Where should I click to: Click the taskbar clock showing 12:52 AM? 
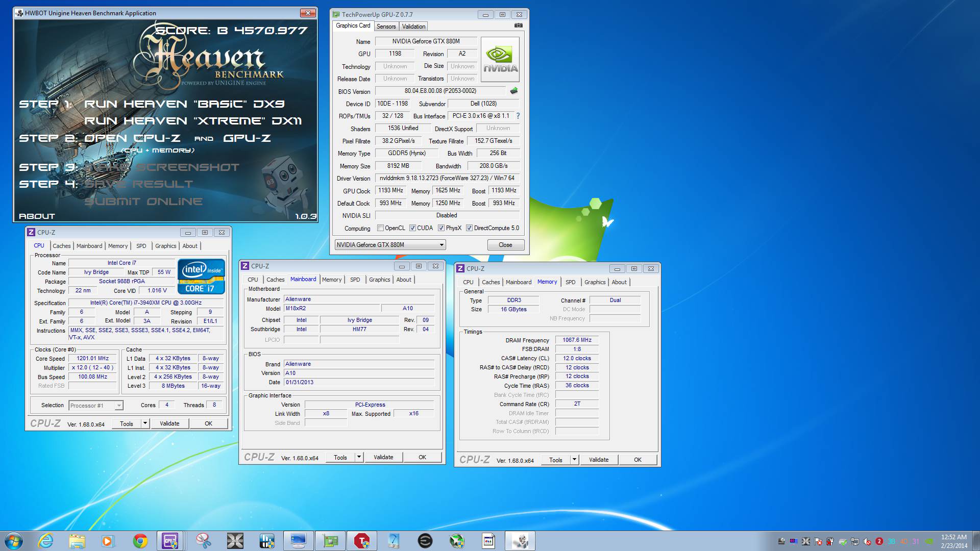point(954,541)
